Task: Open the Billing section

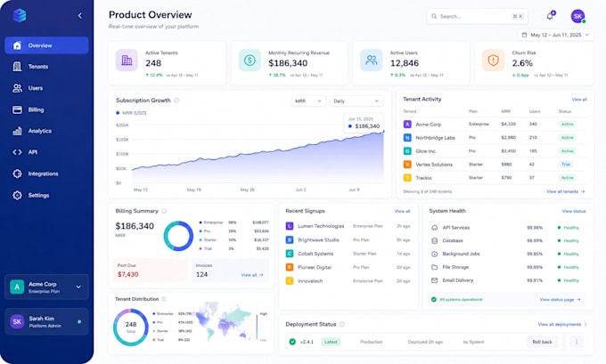Action: (46, 110)
